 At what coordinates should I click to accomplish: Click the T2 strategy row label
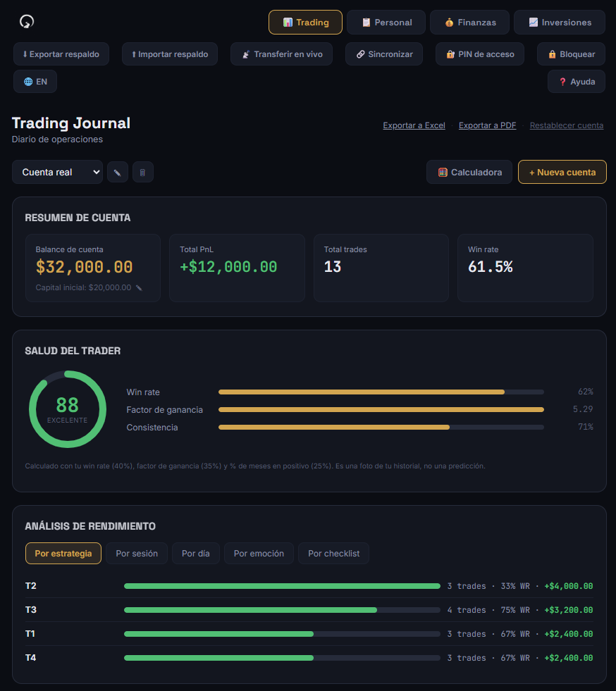[x=31, y=586]
